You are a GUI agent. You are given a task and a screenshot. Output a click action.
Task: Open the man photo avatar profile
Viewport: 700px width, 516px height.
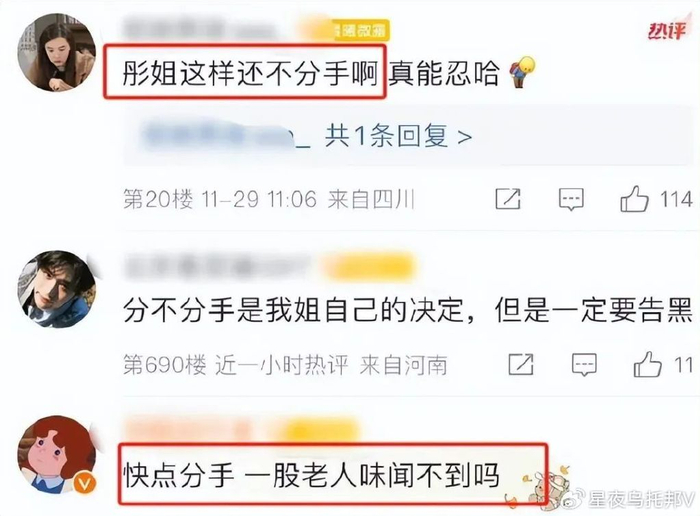(x=57, y=289)
